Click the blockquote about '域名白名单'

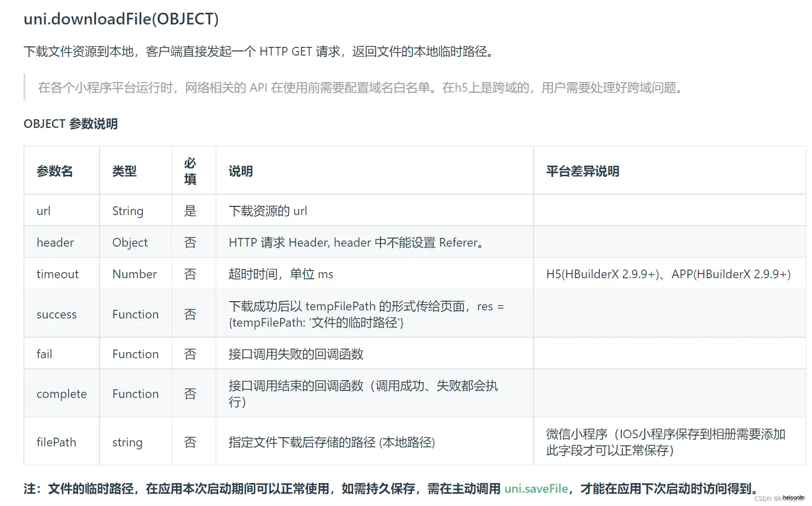360,88
